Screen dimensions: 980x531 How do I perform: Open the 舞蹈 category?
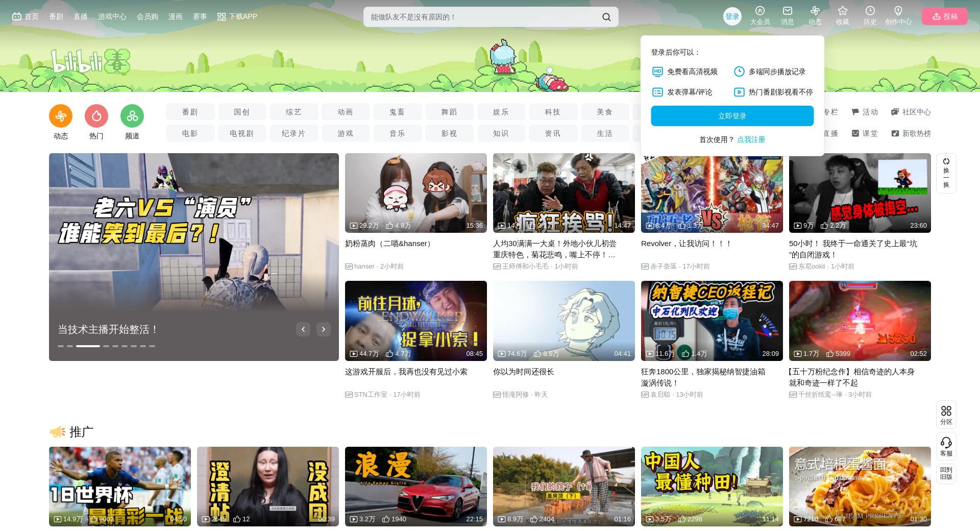(x=450, y=112)
